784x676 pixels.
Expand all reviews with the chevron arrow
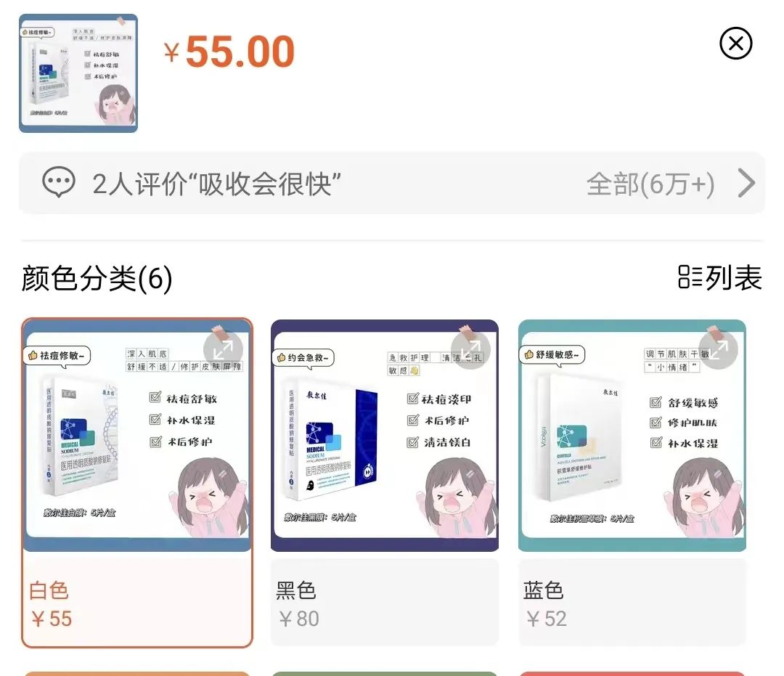(x=746, y=184)
